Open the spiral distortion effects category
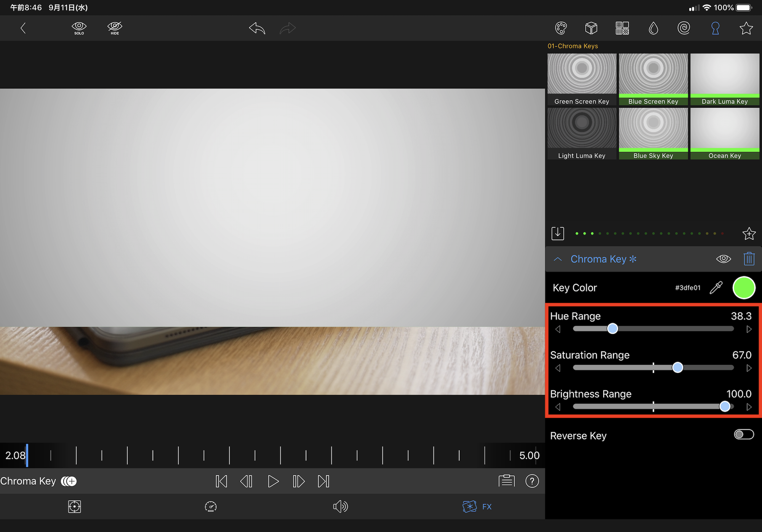 (x=684, y=28)
